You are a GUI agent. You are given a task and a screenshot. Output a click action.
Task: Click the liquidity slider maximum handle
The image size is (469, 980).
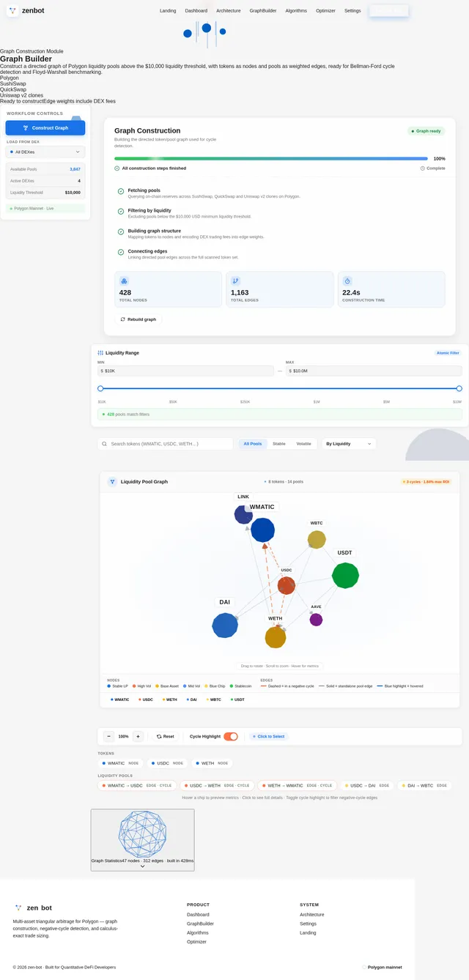pyautogui.click(x=459, y=388)
